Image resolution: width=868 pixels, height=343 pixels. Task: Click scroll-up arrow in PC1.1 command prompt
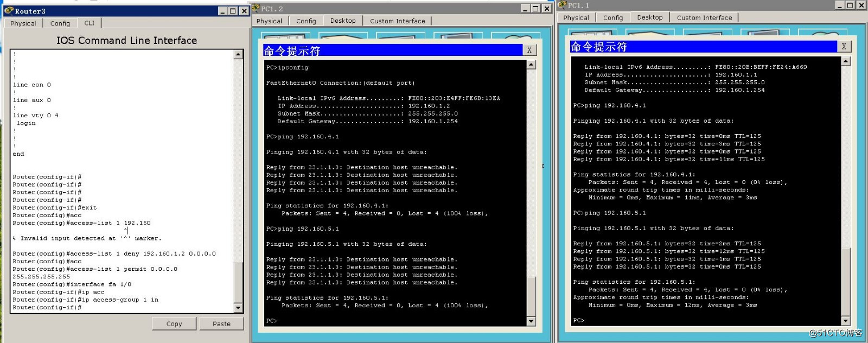[x=846, y=61]
